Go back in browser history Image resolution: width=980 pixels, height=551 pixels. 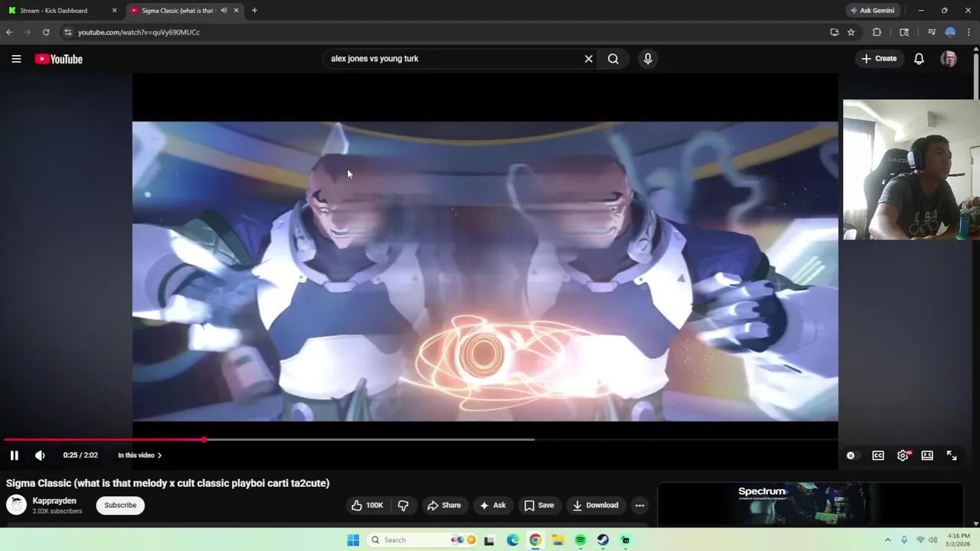coord(9,32)
